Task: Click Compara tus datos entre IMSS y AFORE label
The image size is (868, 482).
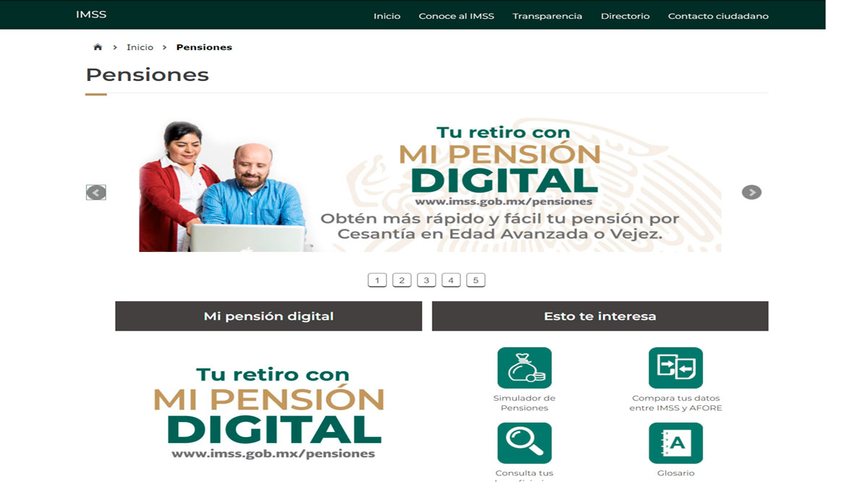Action: point(676,403)
